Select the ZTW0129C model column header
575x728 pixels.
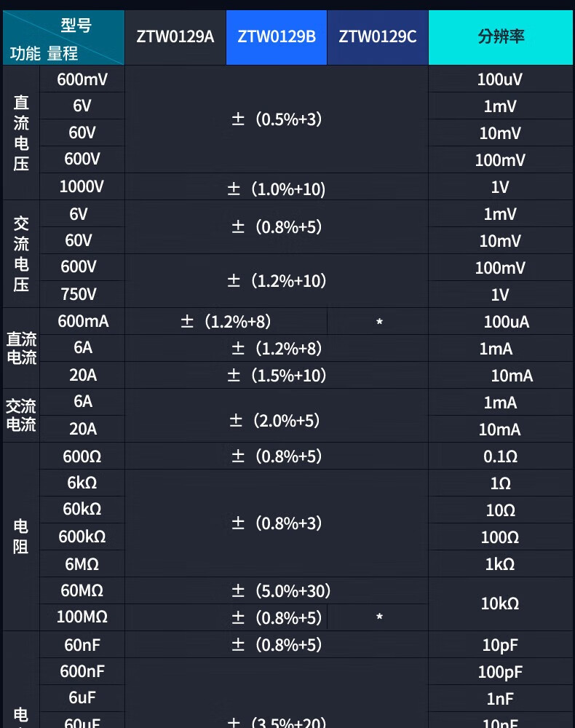pyautogui.click(x=378, y=37)
